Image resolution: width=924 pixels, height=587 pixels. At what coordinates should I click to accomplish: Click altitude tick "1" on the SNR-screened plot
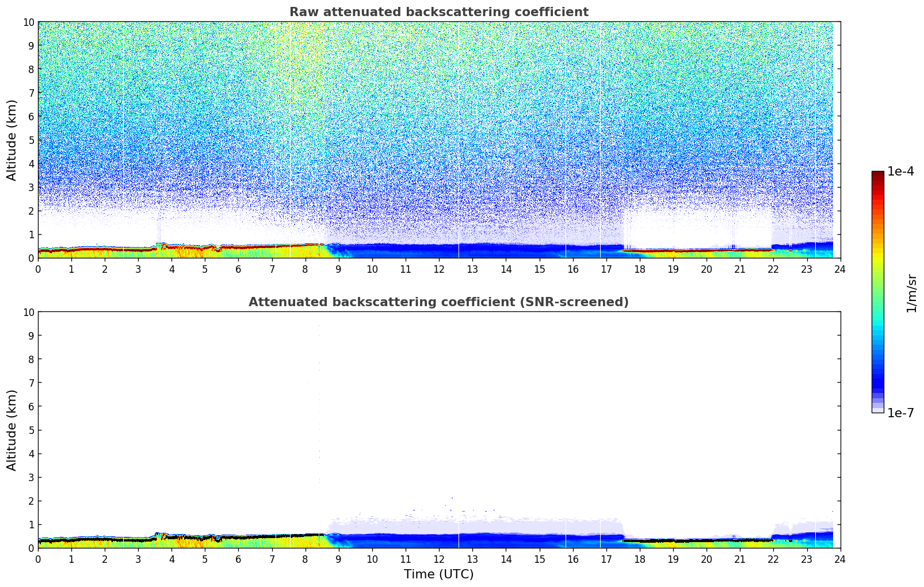pos(31,524)
